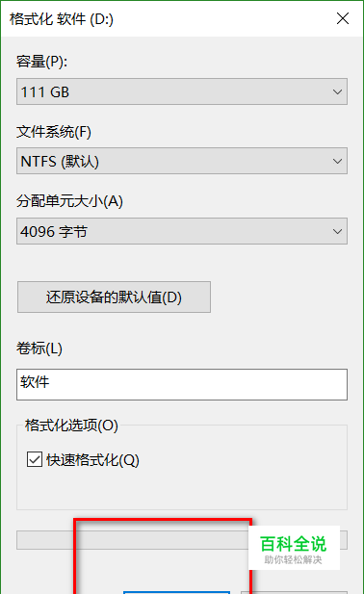364x594 pixels.
Task: Open the 容量 dropdown showing 111 GB
Action: (x=182, y=91)
